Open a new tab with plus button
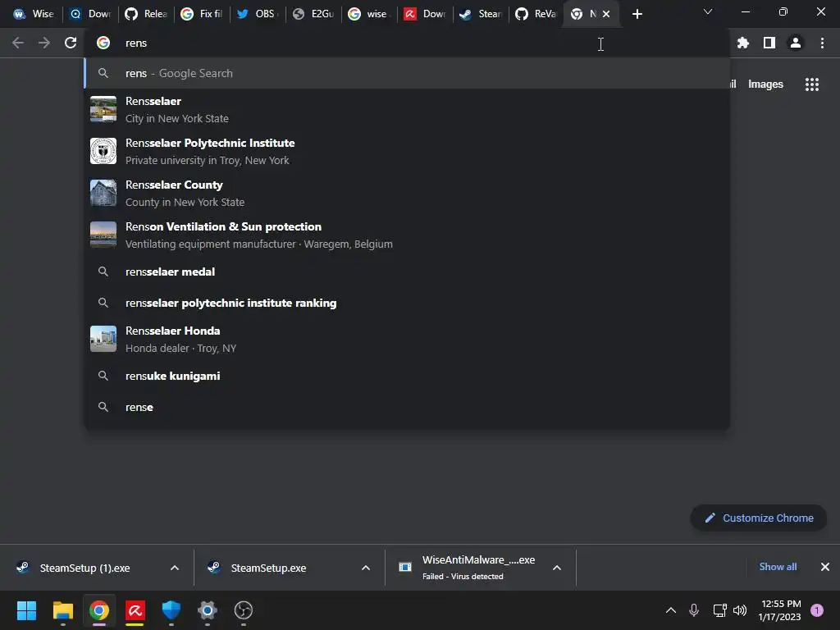 coord(637,14)
